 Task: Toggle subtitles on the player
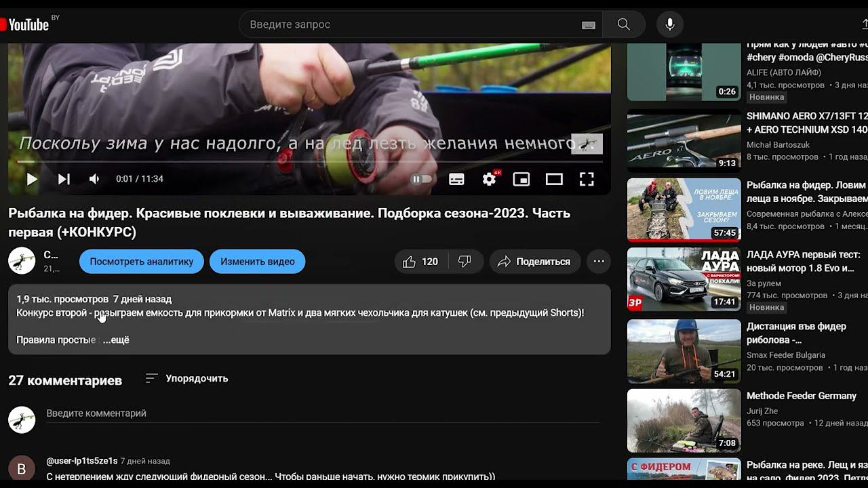[456, 179]
